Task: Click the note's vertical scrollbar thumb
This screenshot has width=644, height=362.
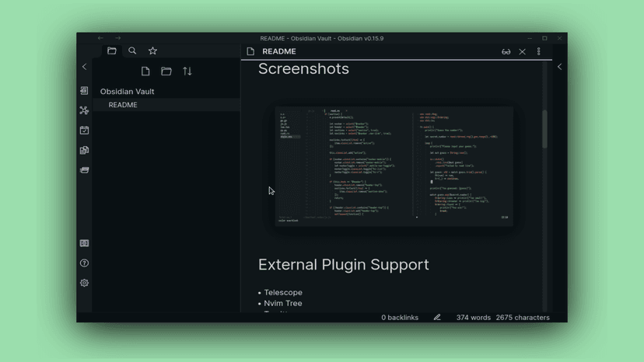Action: point(544,129)
